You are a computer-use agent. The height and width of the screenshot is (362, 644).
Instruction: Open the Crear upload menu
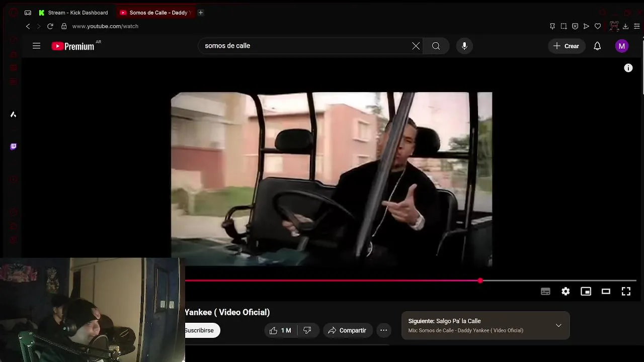click(x=567, y=46)
